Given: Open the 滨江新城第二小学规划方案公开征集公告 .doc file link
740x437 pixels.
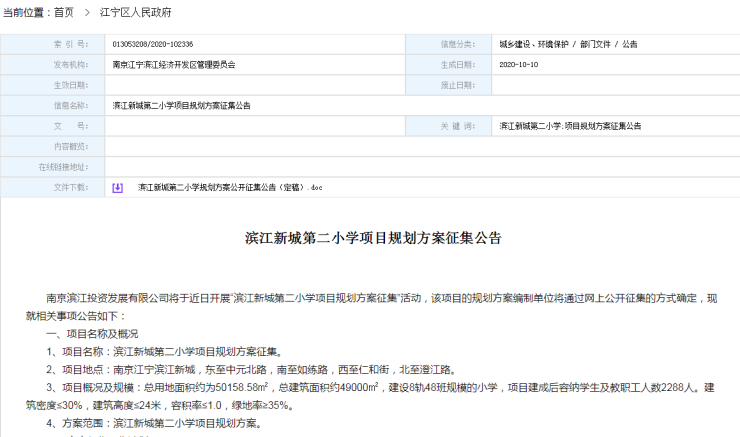Looking at the screenshot, I should [230, 187].
